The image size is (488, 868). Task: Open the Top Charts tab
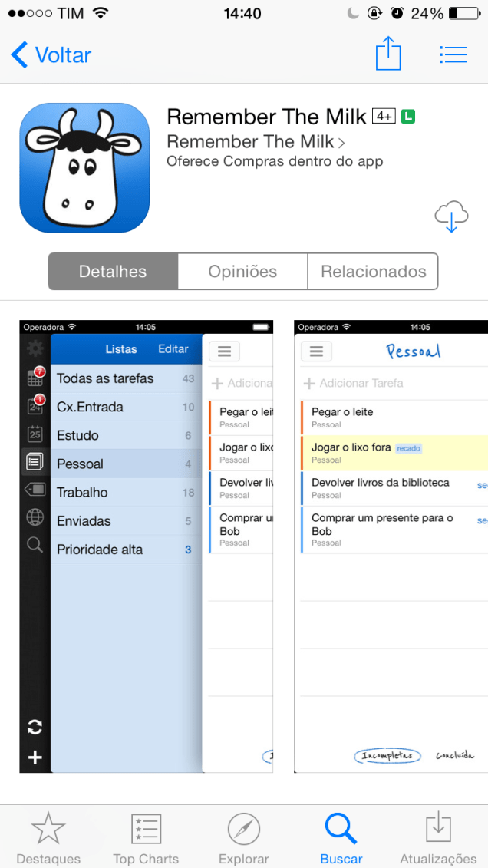pyautogui.click(x=146, y=837)
